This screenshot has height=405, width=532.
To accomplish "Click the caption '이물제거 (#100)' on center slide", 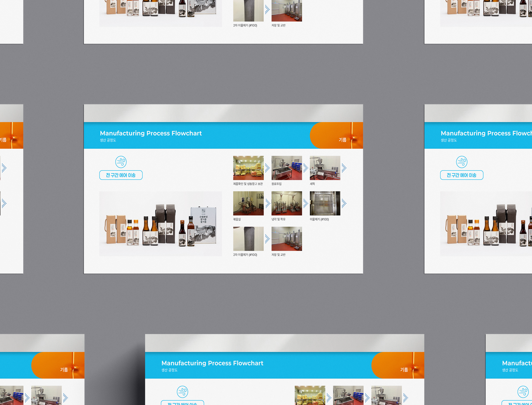I will coord(319,219).
